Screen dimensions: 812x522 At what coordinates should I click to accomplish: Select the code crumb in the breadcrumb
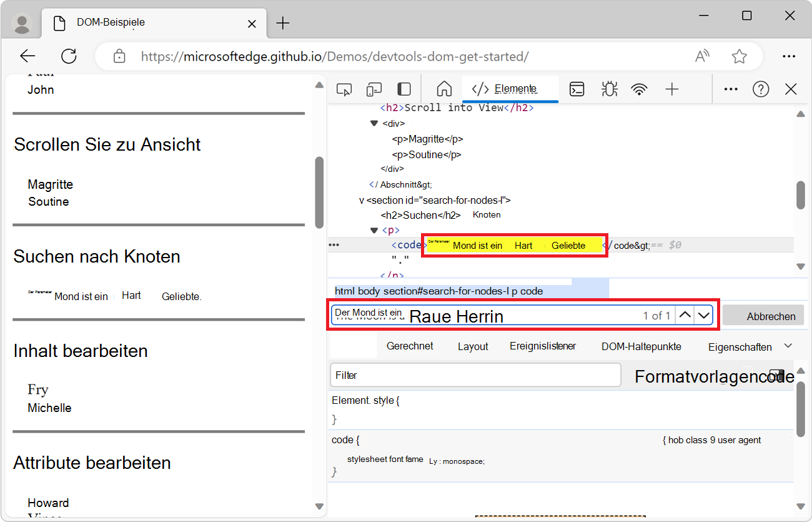click(532, 291)
